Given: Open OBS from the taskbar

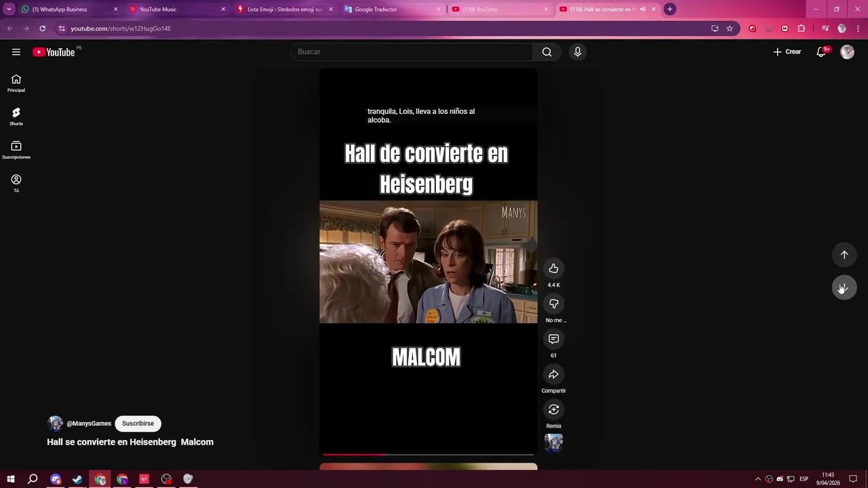Looking at the screenshot, I should [166, 479].
